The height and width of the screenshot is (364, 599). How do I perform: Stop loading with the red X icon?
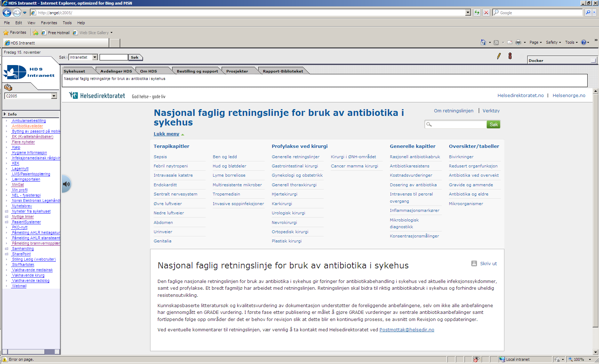[x=486, y=12]
